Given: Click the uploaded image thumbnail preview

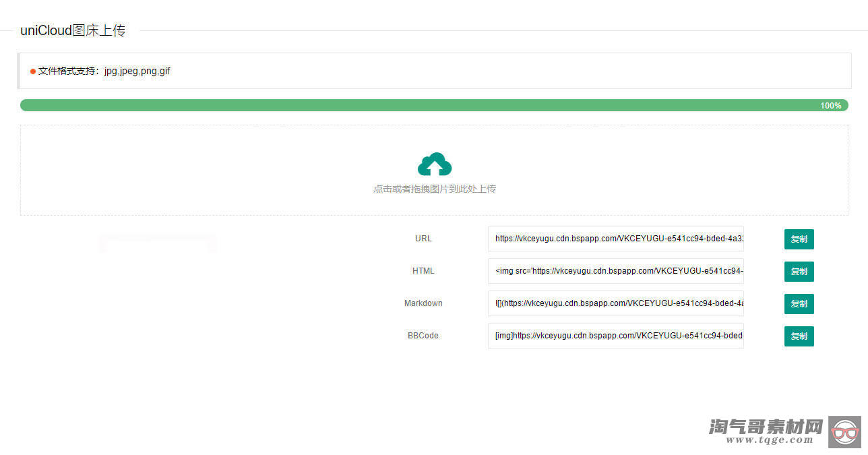Looking at the screenshot, I should (158, 244).
